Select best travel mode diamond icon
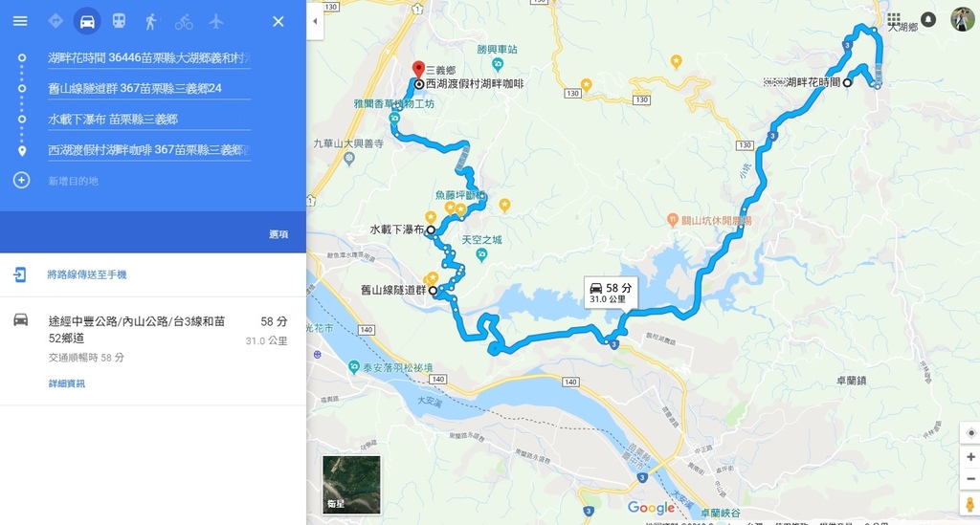Image resolution: width=980 pixels, height=525 pixels. coord(55,21)
